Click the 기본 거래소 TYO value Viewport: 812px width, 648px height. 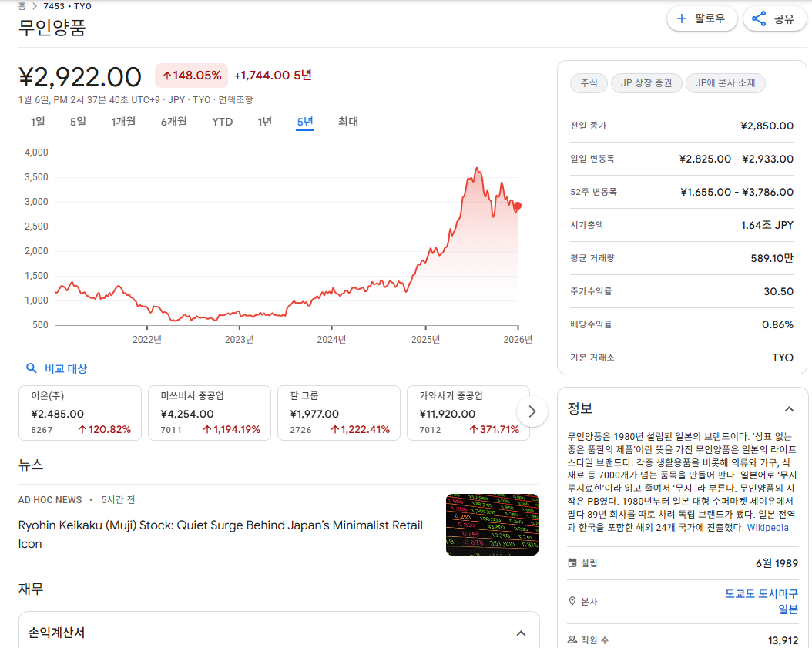coord(783,358)
